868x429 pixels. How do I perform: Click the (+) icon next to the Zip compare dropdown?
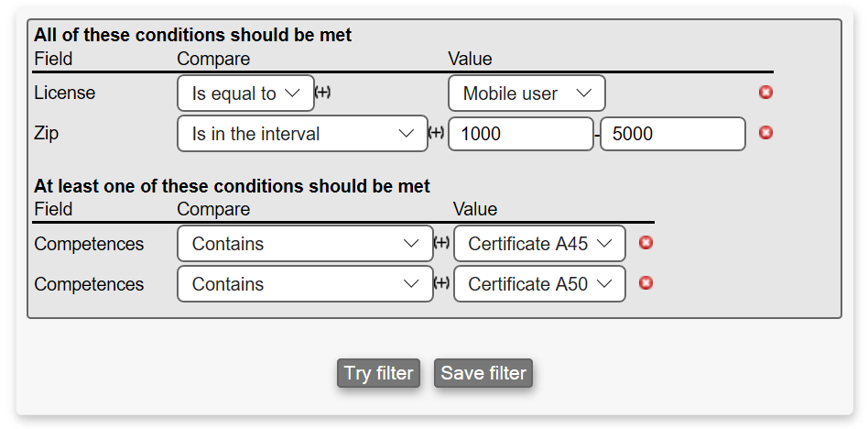coord(436,133)
